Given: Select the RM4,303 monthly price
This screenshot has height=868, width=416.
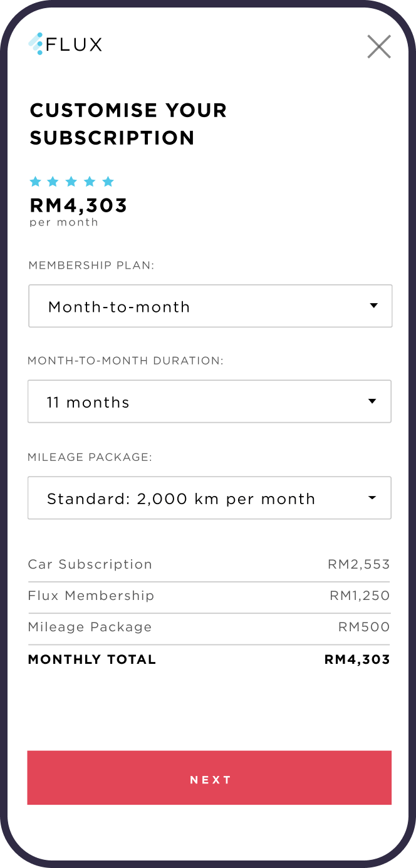Looking at the screenshot, I should (78, 205).
